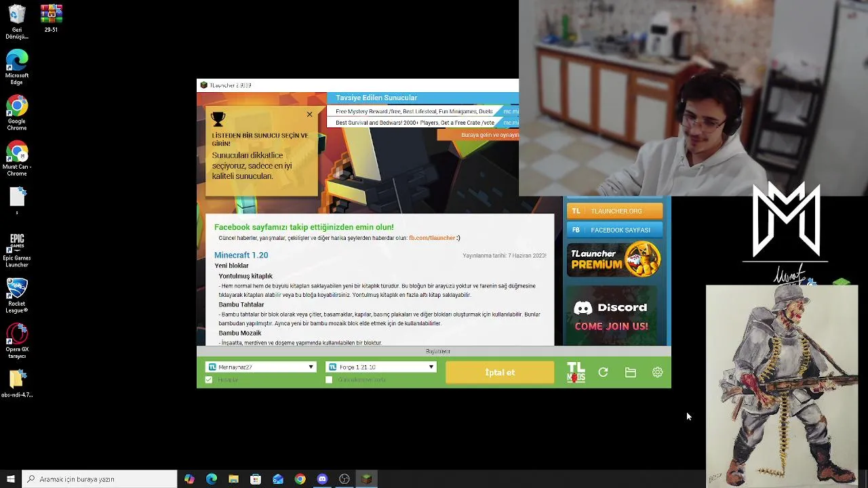868x488 pixels.
Task: Switch to OBS Studio in the taskbar
Action: [x=344, y=479]
